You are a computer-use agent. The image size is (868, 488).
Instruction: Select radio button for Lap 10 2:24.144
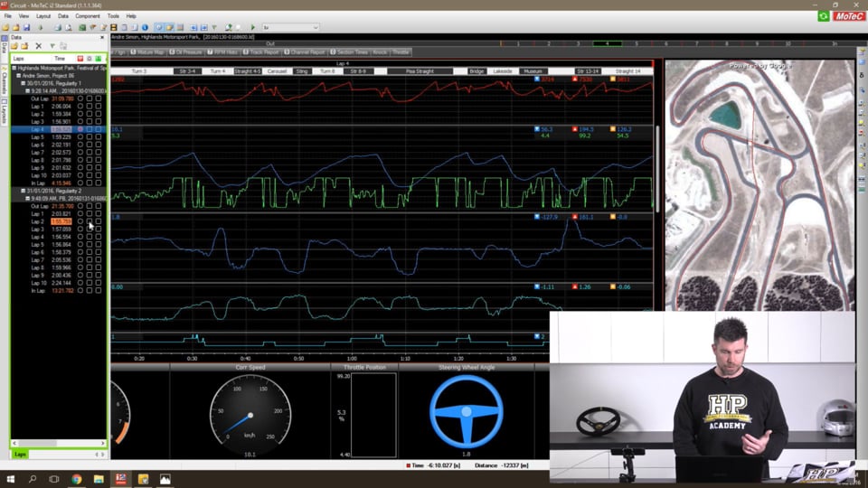pos(80,283)
